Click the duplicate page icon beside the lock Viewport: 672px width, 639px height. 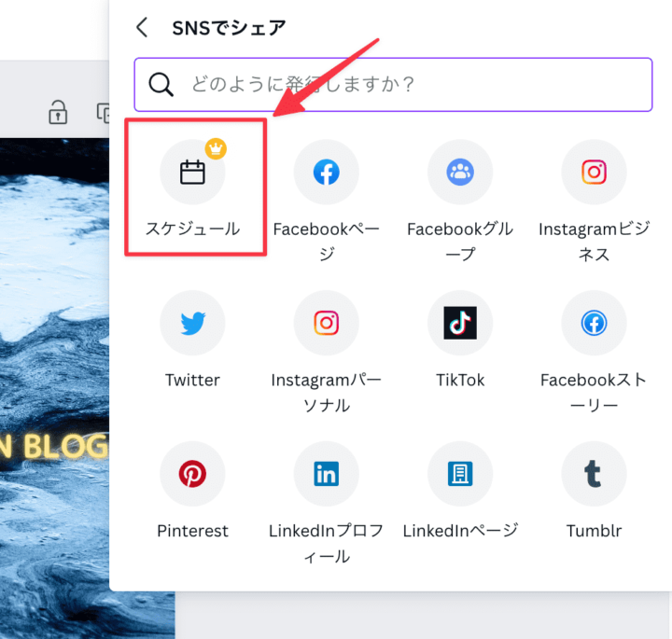(x=103, y=113)
